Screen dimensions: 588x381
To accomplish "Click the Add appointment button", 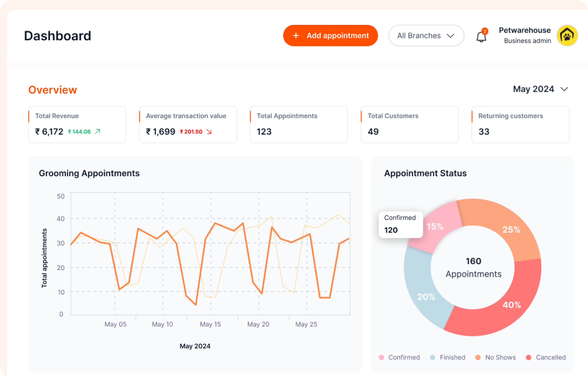I will 330,36.
